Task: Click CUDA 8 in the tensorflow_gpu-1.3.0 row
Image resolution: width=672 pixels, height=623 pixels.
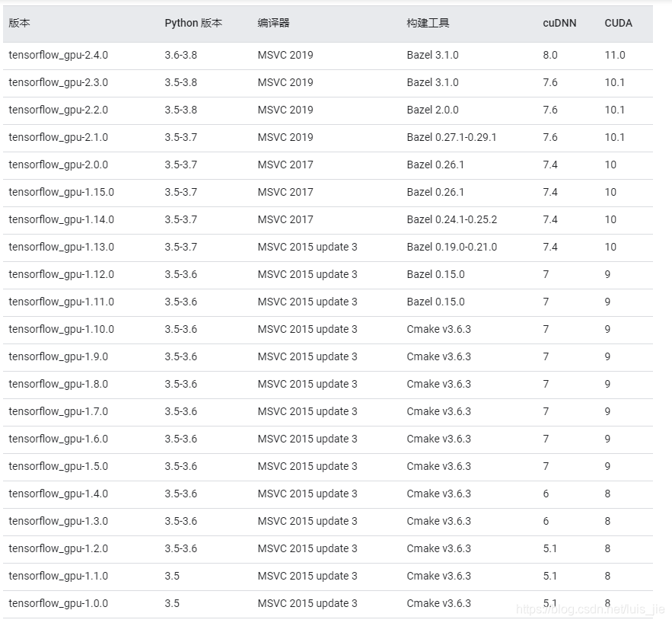Action: click(x=607, y=522)
